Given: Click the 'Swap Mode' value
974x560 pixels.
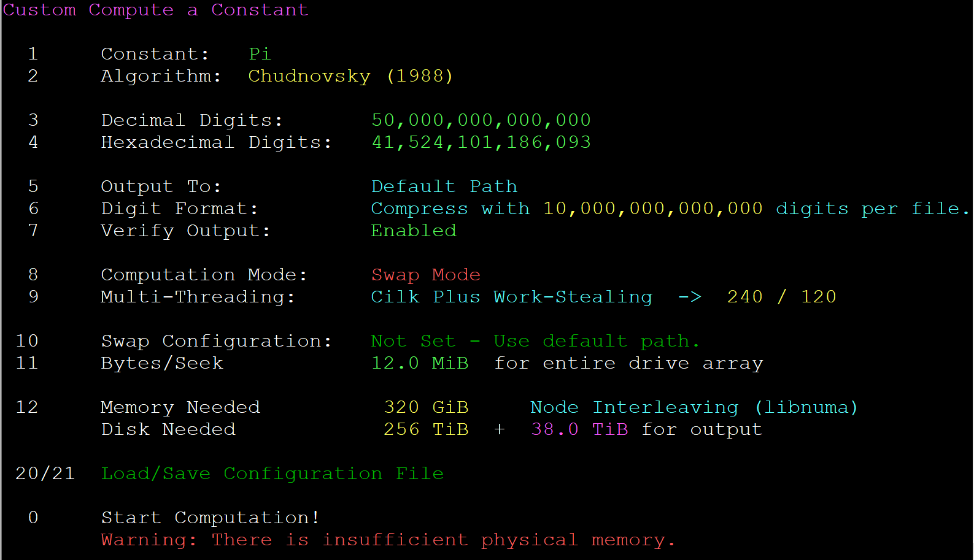Looking at the screenshot, I should [426, 275].
